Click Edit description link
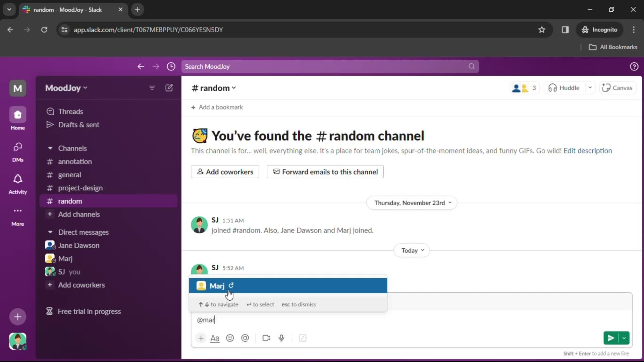Viewport: 644px width, 362px height. [588, 151]
